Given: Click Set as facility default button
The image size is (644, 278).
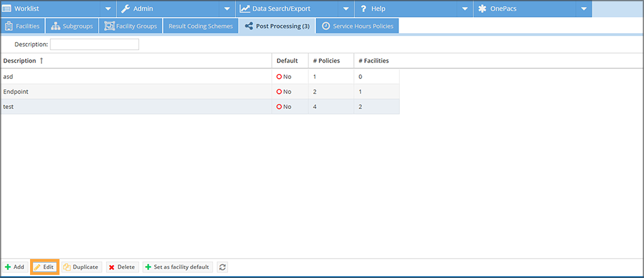Looking at the screenshot, I should point(178,267).
